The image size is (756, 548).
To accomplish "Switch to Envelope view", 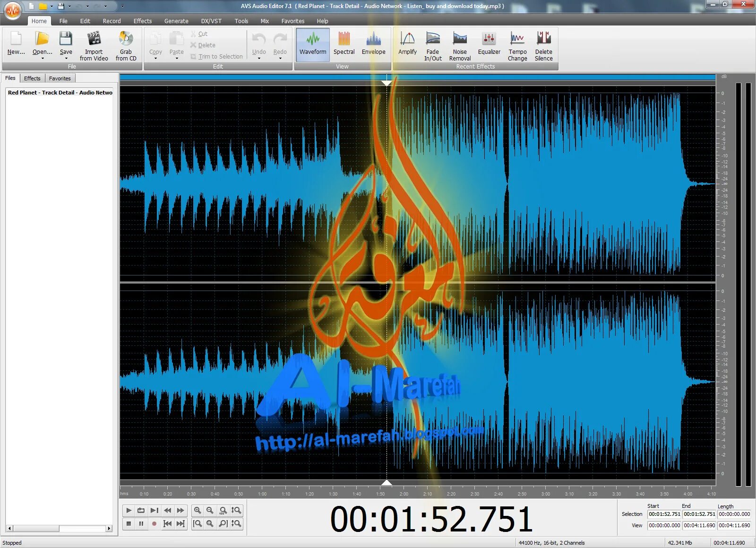I will tap(374, 45).
